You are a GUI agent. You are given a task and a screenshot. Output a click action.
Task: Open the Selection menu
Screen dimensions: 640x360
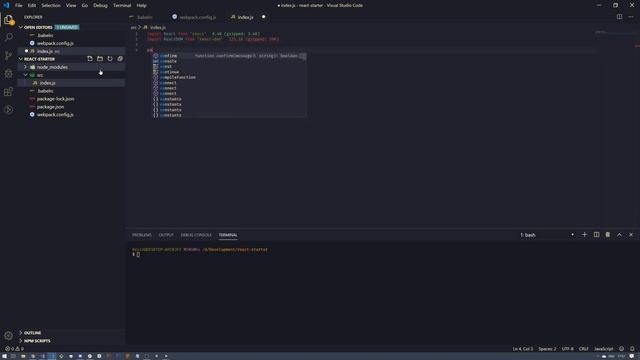(x=51, y=5)
